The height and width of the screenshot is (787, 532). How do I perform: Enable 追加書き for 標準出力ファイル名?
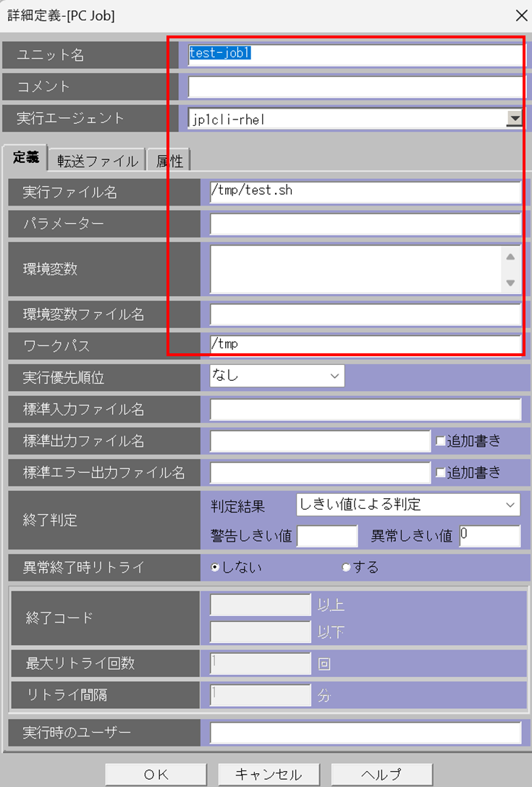[440, 440]
